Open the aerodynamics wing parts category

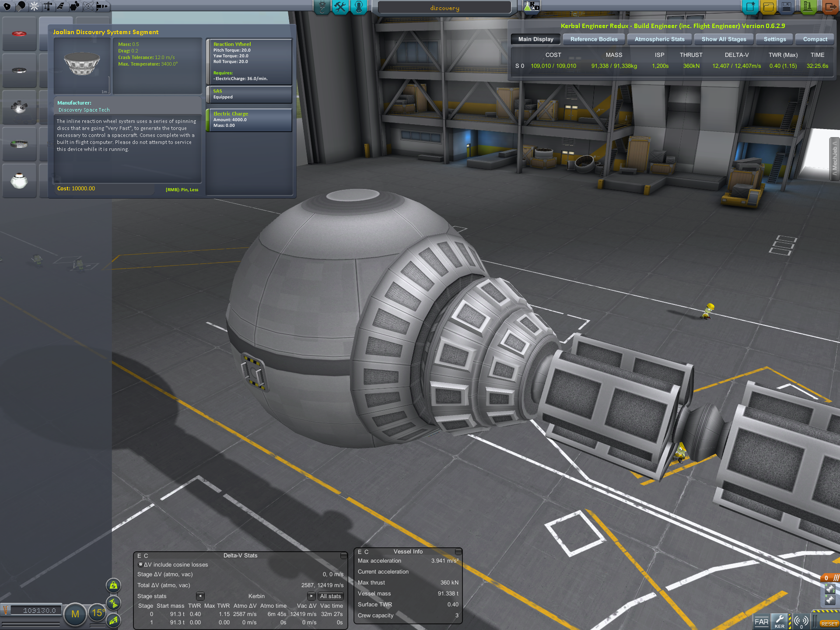[61, 6]
